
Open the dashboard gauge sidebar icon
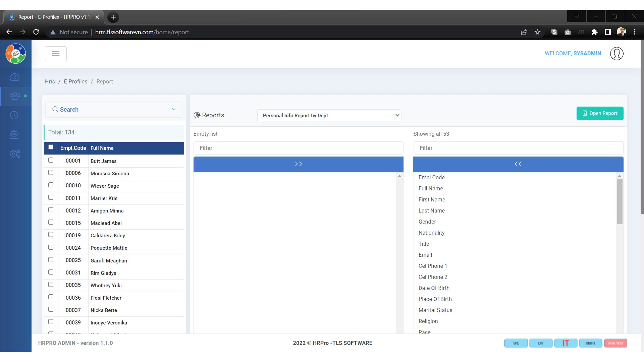point(14,77)
